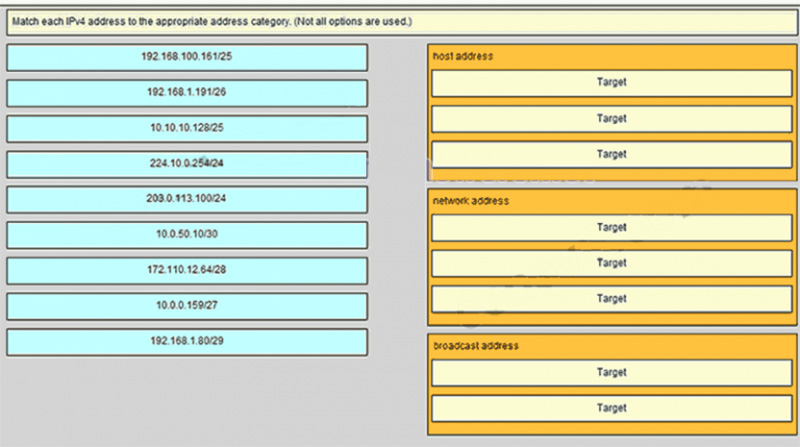Click first Target slot under broadcast address

point(611,373)
